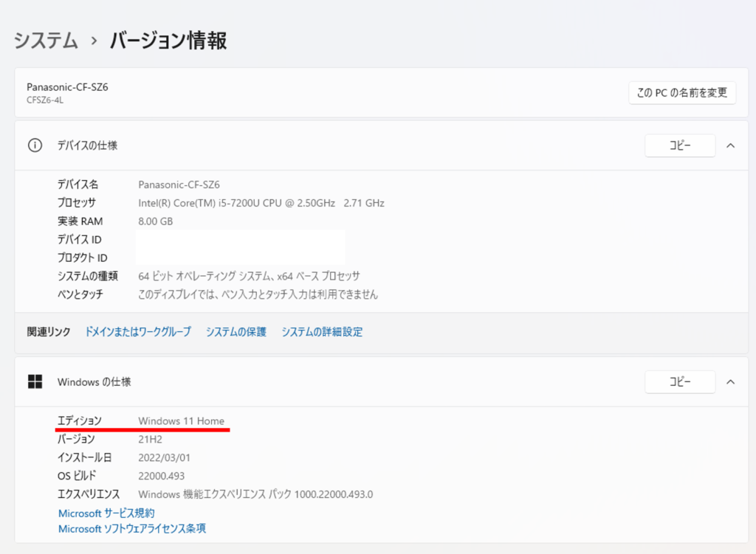Select the RAM value 8.00 GB
The image size is (756, 554).
[x=155, y=221]
